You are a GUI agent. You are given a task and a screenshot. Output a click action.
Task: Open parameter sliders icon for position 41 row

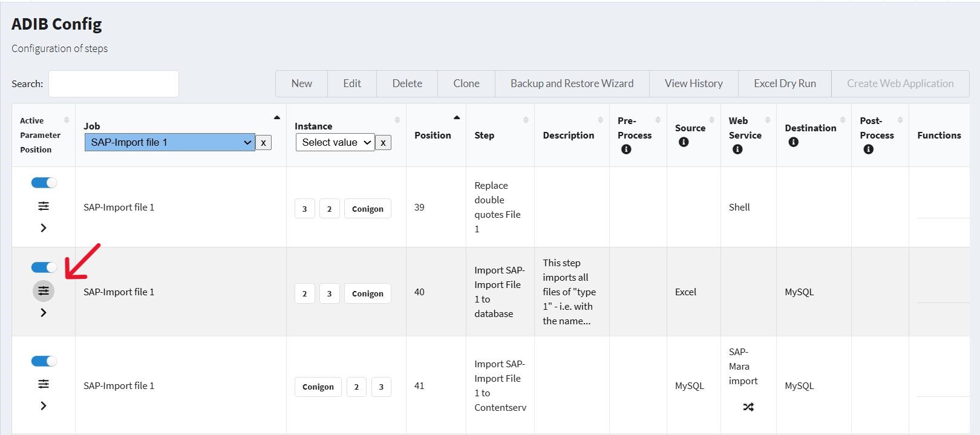[x=44, y=384]
